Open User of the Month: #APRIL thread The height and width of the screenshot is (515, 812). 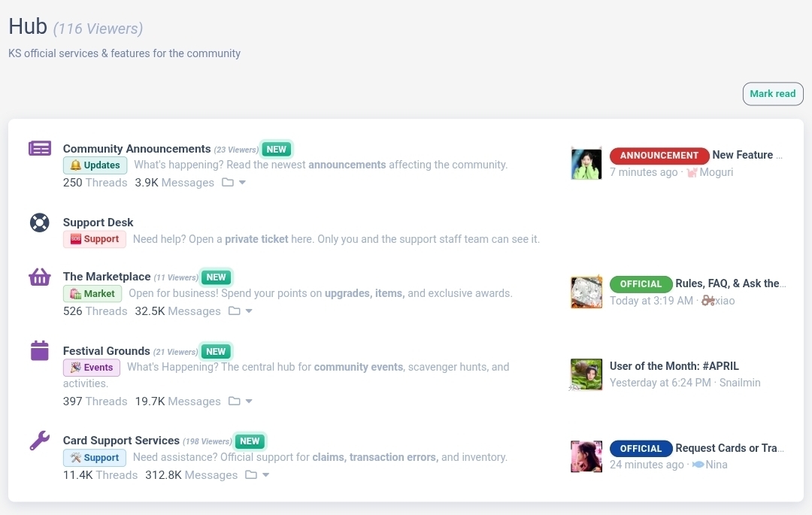[x=674, y=366]
